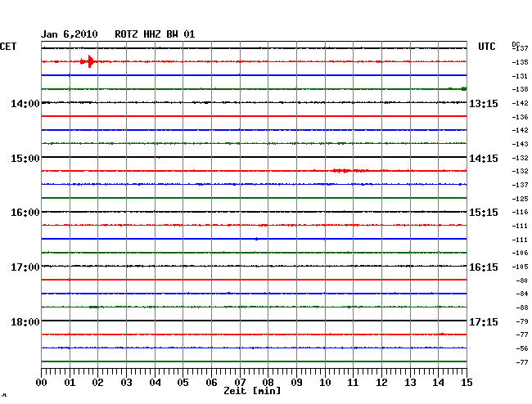Viewport: 532px width, 404px height.
Task: Click the '14:15' UTC time label
Action: click(x=484, y=159)
